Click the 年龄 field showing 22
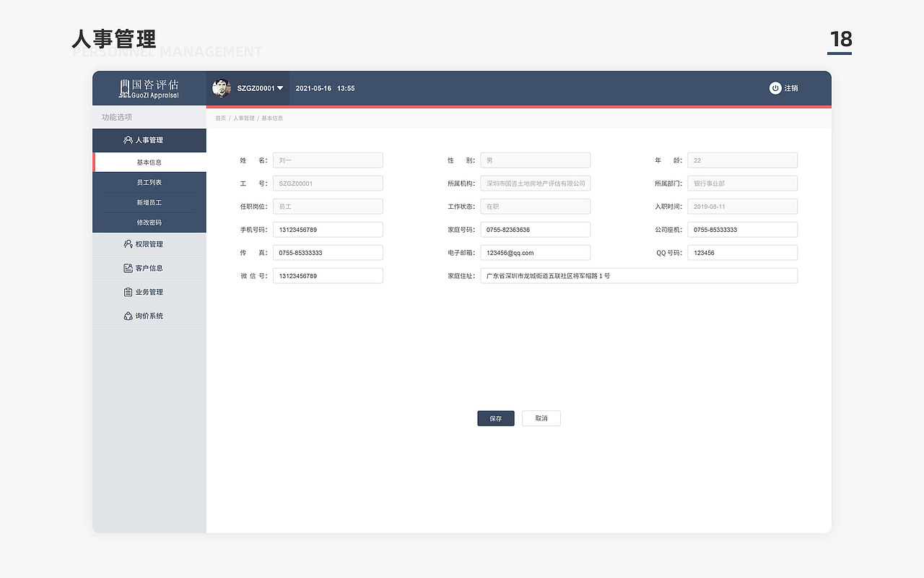Screen dimensions: 924x578 743,160
